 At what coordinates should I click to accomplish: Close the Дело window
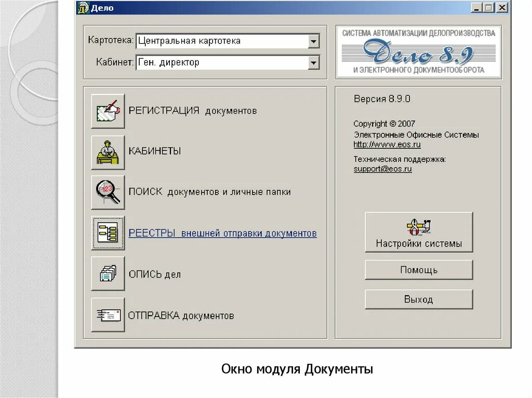tap(502, 8)
